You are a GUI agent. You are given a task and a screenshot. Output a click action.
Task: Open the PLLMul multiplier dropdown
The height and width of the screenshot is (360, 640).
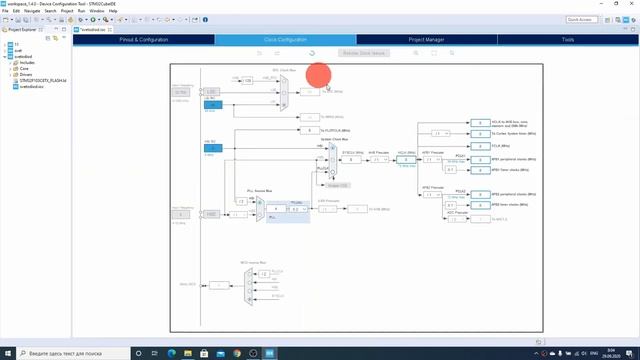pyautogui.click(x=297, y=209)
